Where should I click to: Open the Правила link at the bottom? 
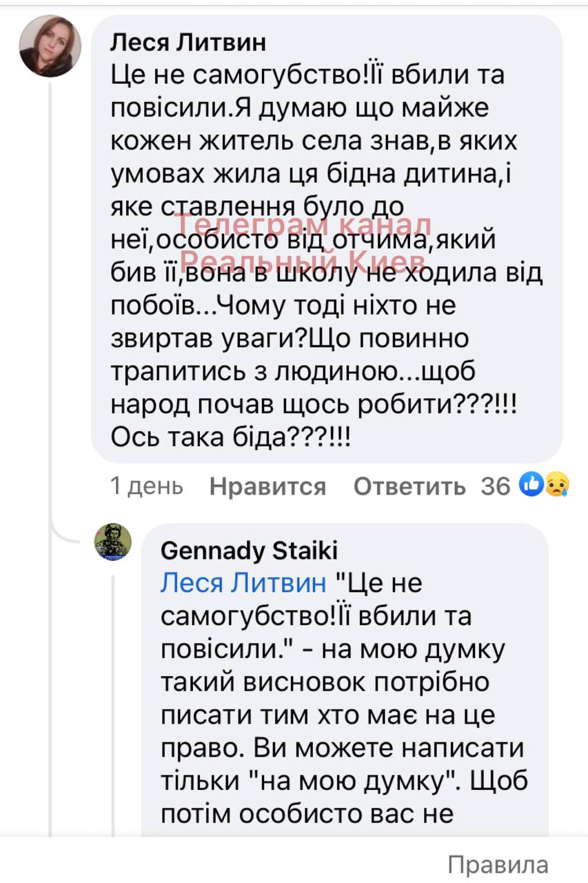point(498,864)
